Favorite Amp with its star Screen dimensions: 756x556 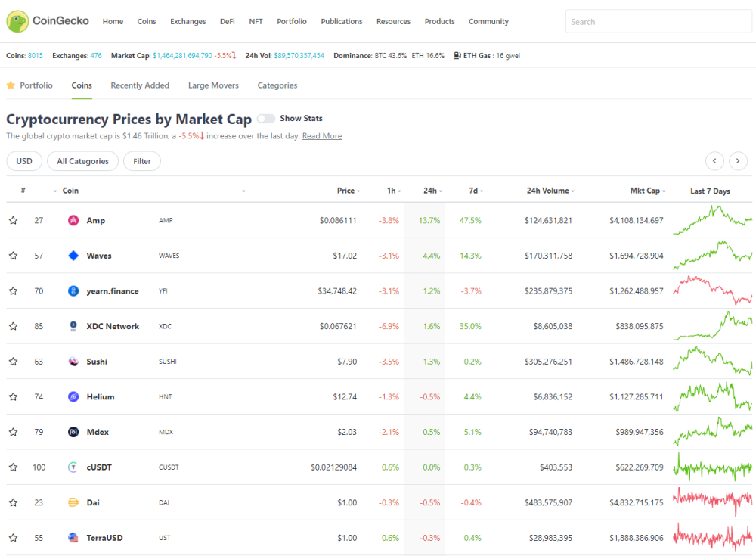[x=14, y=221]
